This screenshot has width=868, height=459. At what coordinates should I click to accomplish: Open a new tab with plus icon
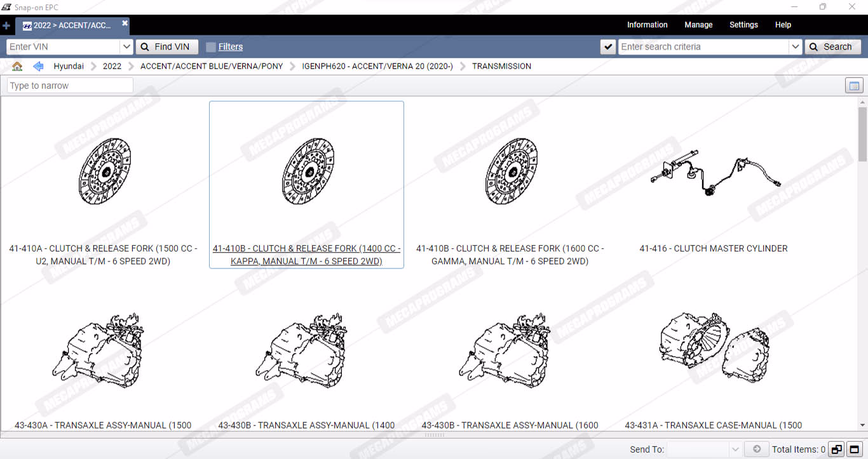pos(6,26)
